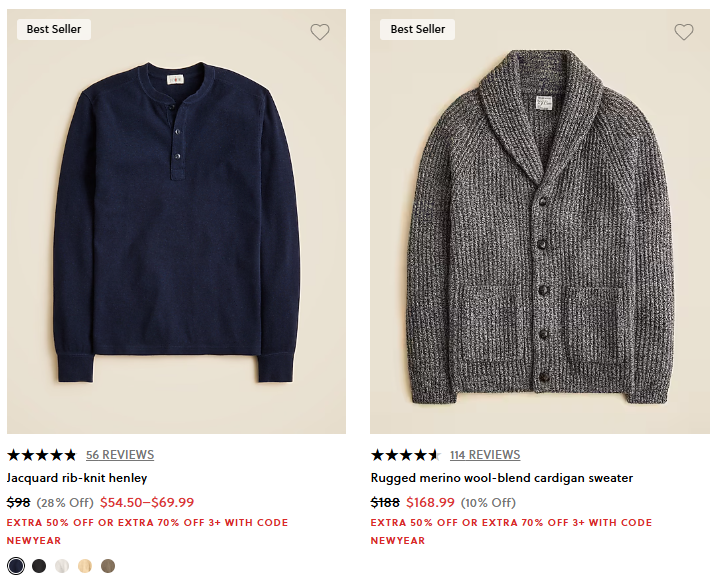This screenshot has height=587, width=717.
Task: Click the Best Seller badge on the cardigan
Action: 418,29
